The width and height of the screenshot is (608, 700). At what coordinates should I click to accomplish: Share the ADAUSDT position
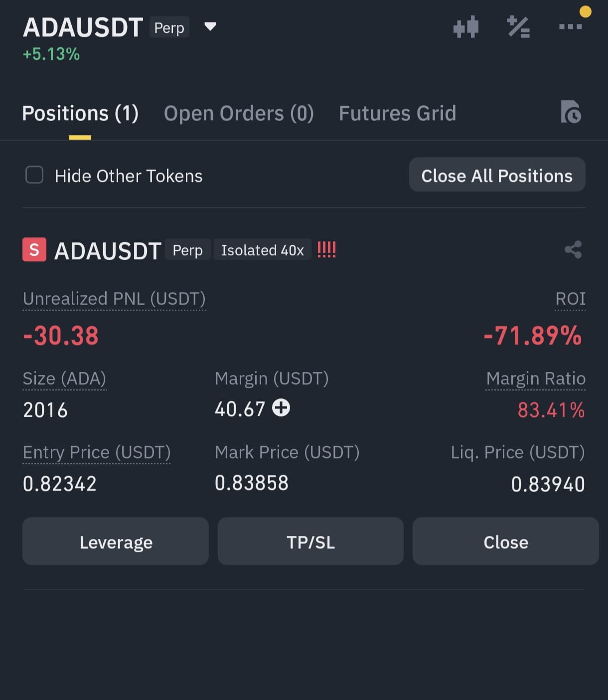573,249
